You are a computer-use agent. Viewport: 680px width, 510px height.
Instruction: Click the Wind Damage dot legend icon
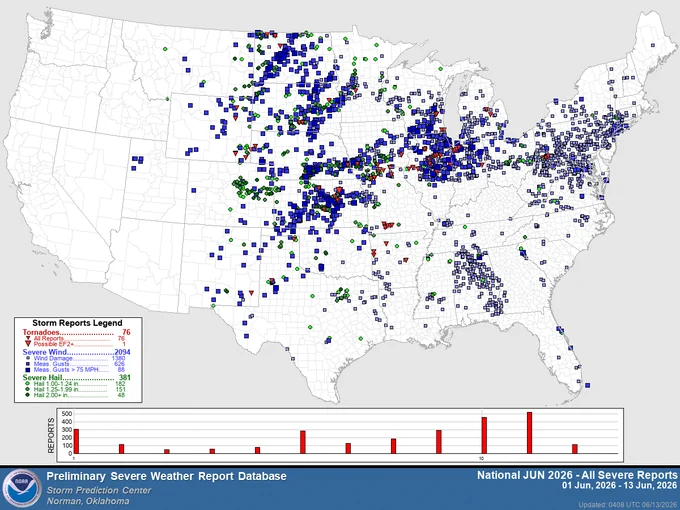pyautogui.click(x=28, y=358)
